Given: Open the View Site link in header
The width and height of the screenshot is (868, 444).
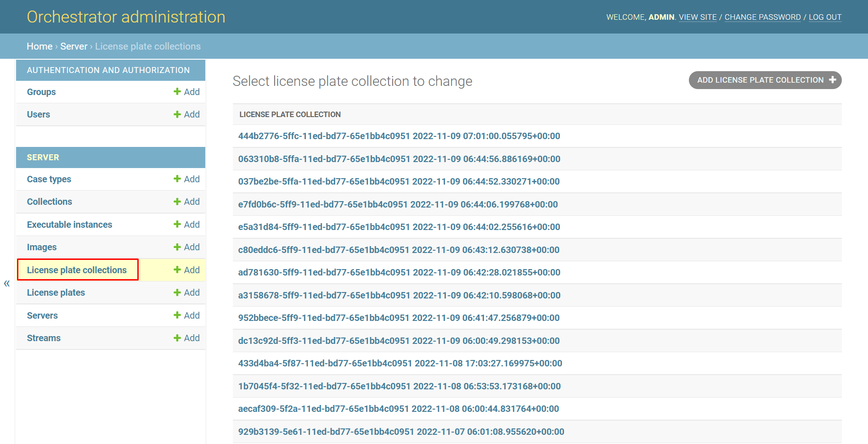Looking at the screenshot, I should [698, 17].
